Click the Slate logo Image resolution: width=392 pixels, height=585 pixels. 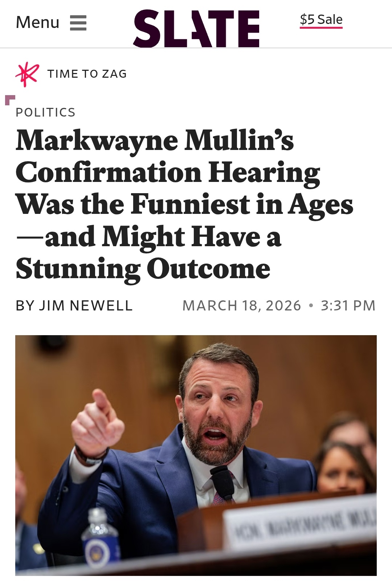(x=196, y=28)
